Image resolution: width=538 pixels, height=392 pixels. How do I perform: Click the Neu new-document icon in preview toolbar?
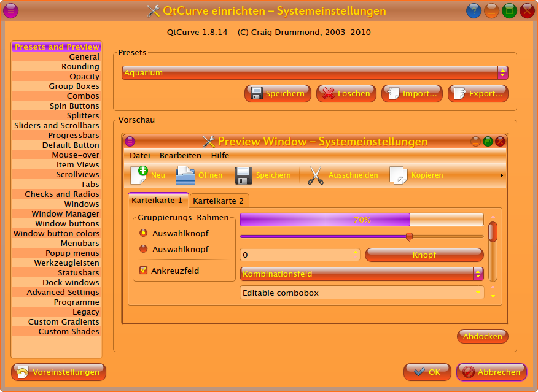(x=139, y=175)
